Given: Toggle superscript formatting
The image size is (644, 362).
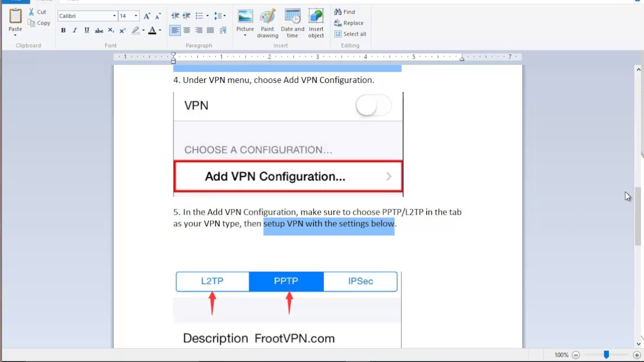Looking at the screenshot, I should click(x=122, y=31).
